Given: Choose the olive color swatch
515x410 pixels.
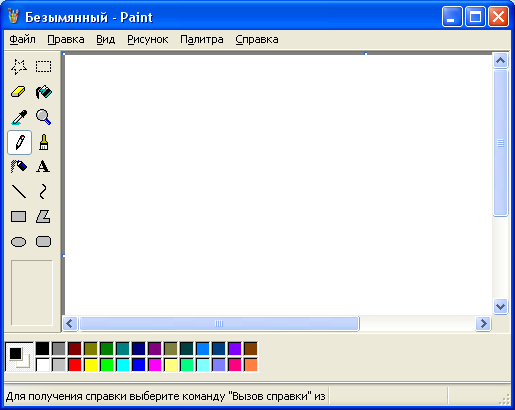Looking at the screenshot, I should click(91, 349).
